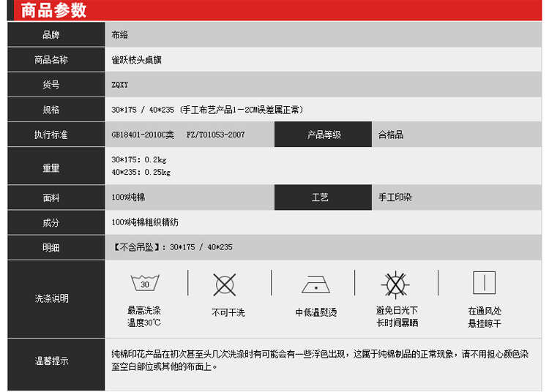Click caption 不可干洗
Screen dimensions: 549x392
click(x=228, y=312)
